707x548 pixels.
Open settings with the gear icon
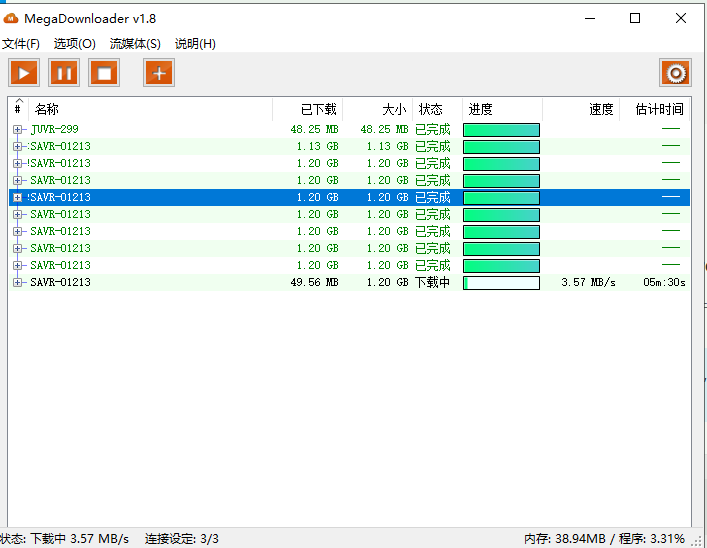[675, 73]
